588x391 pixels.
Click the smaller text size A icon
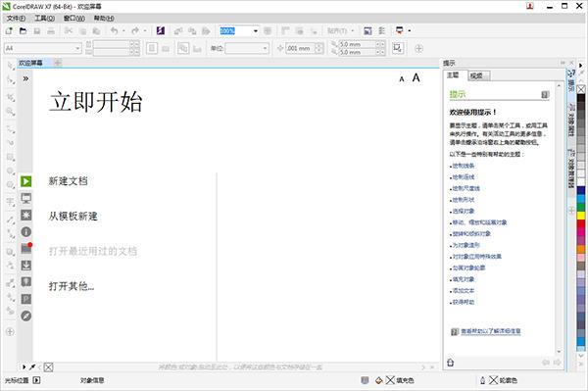[x=402, y=79]
